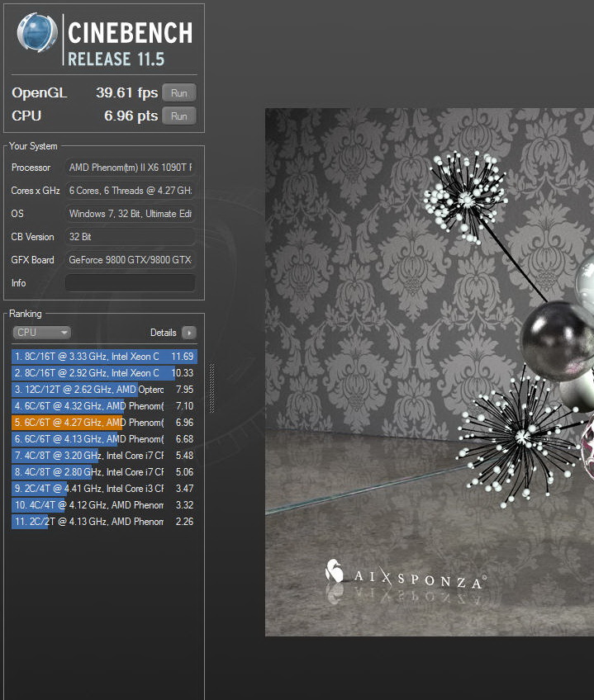
Task: Click the GFX Board field GeForce 9800
Action: click(x=130, y=260)
